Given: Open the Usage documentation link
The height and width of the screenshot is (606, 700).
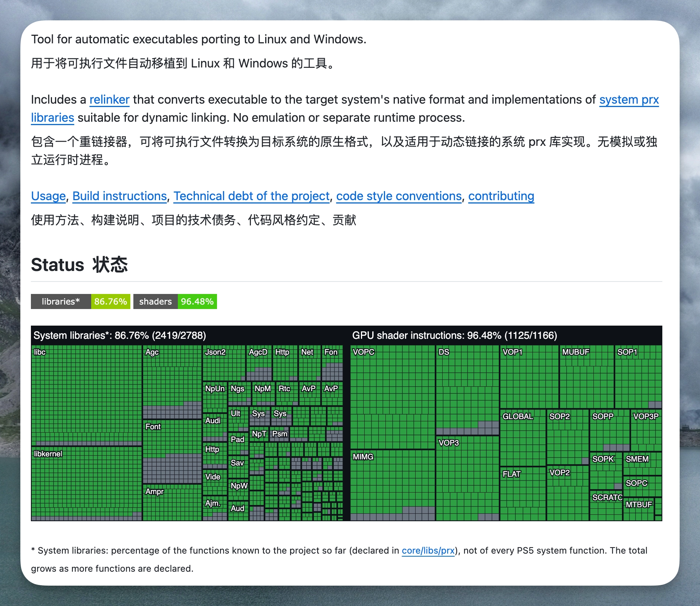Looking at the screenshot, I should coord(48,196).
